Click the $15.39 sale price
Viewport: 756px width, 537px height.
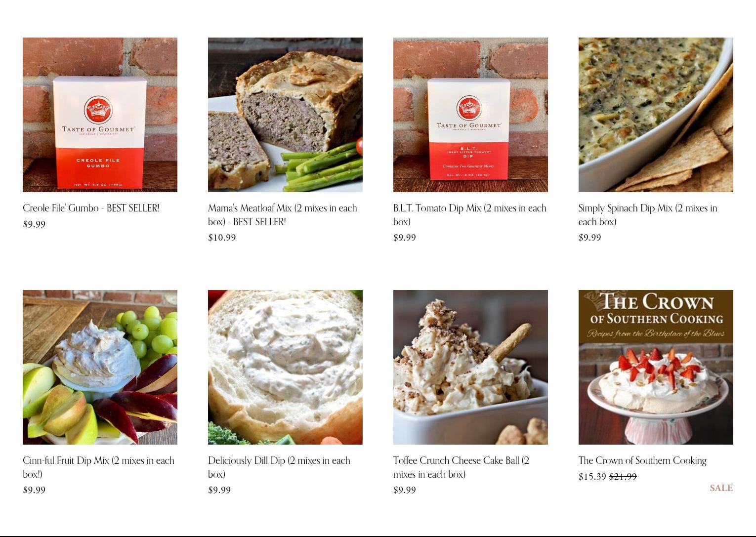pos(592,477)
